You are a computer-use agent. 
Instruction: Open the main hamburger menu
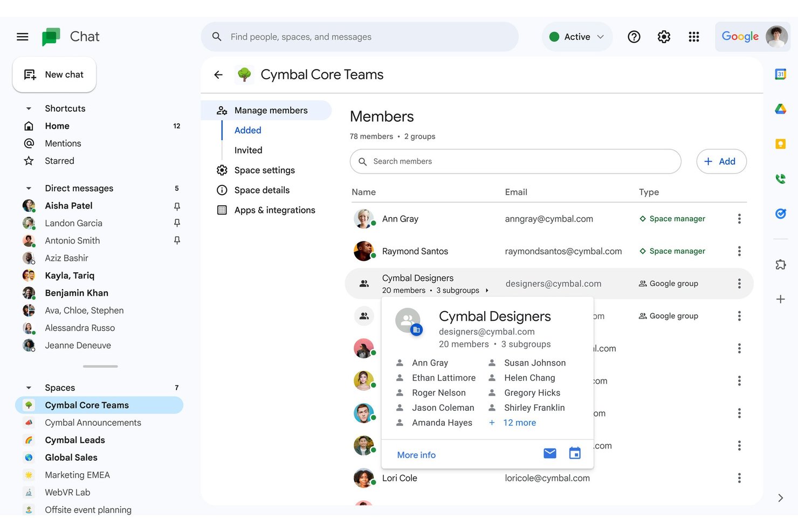pos(22,37)
